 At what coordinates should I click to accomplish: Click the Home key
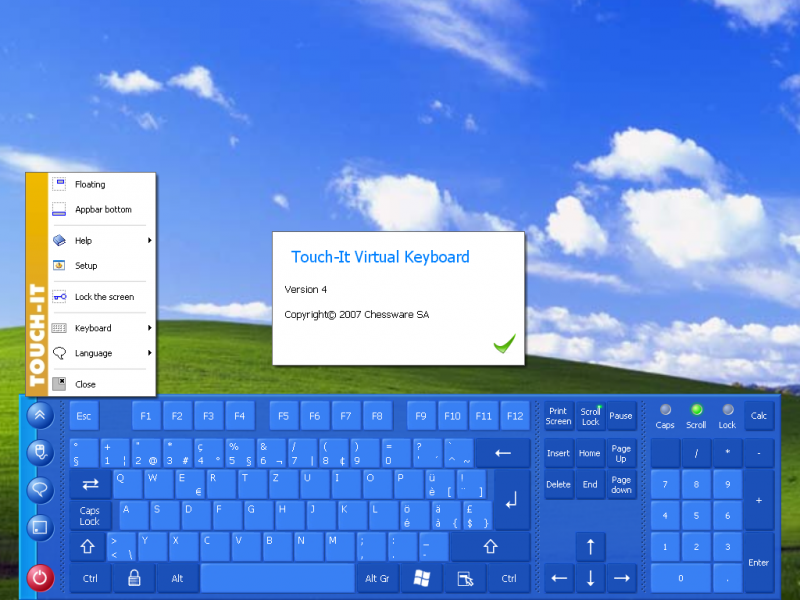pyautogui.click(x=590, y=453)
